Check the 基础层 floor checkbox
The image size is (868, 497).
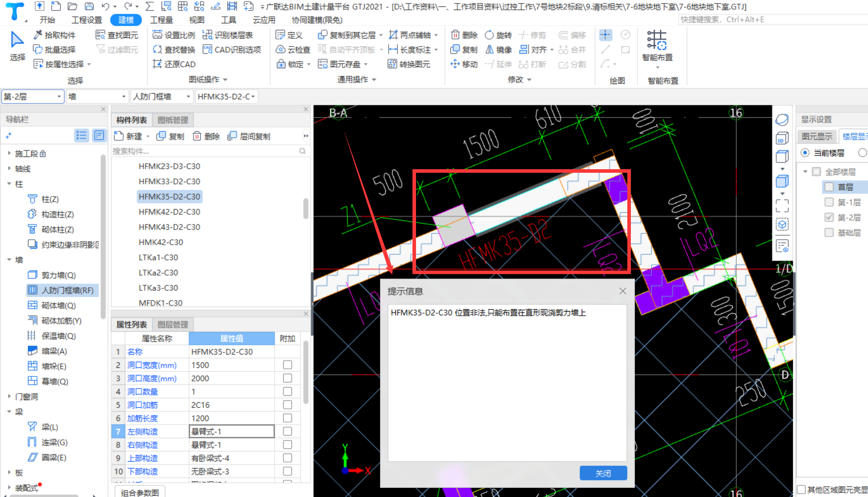click(x=829, y=233)
